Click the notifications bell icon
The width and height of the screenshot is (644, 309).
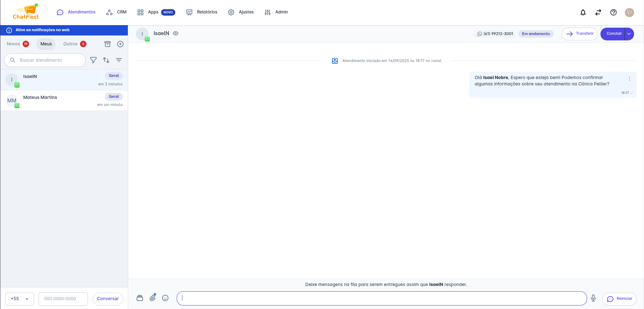point(583,12)
